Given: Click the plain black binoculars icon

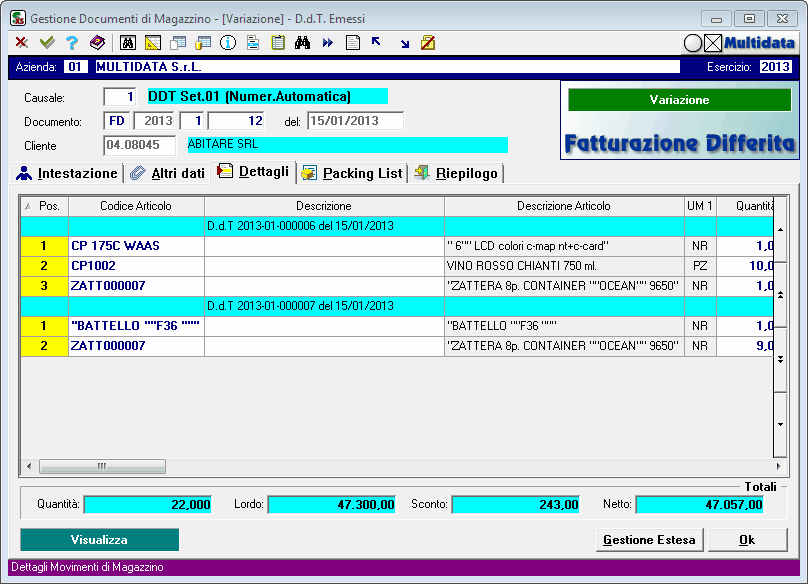Looking at the screenshot, I should tap(302, 43).
